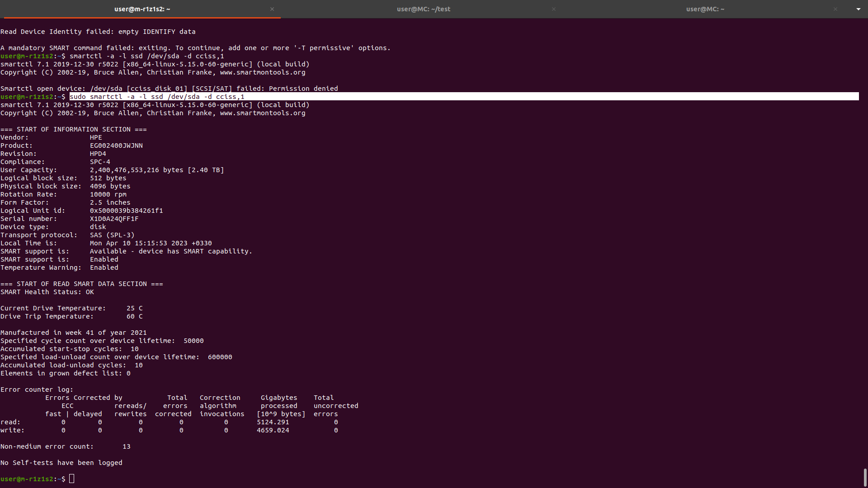This screenshot has height=488, width=868.
Task: Click the read gigabytes value 5124.291
Action: (273, 422)
